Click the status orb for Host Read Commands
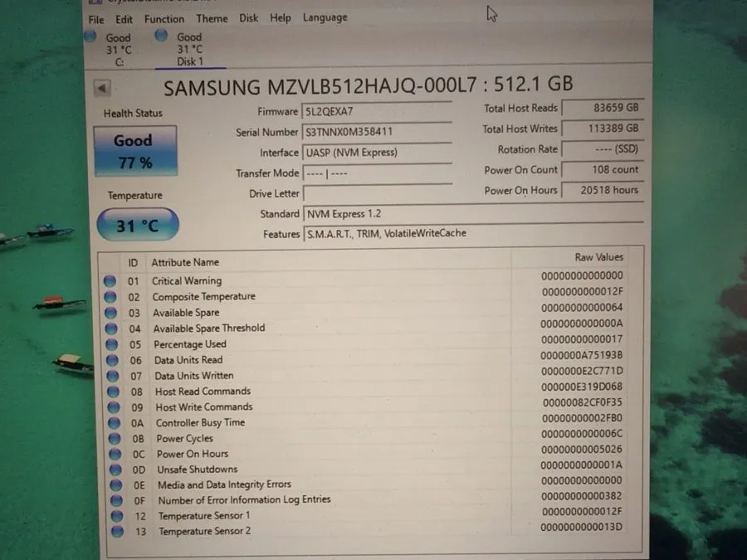747x560 pixels. (x=113, y=392)
